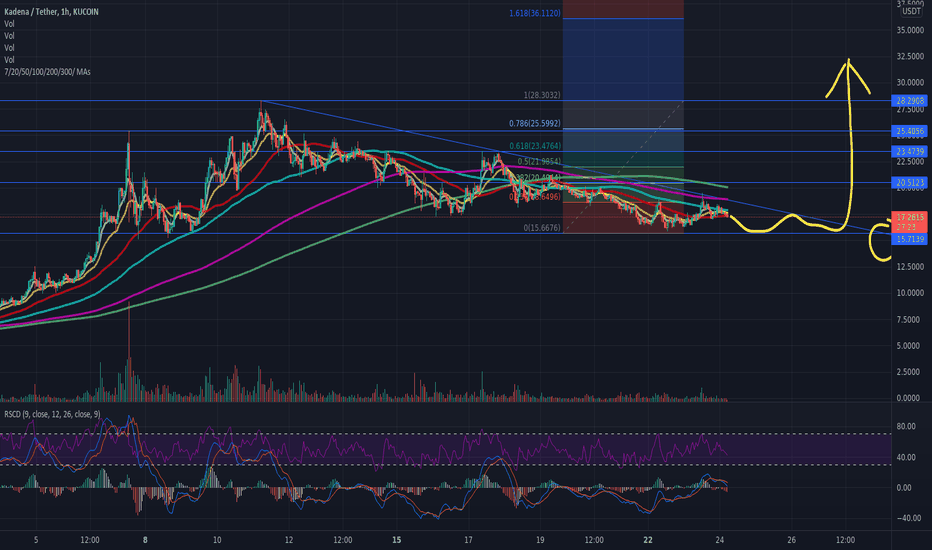The height and width of the screenshot is (550, 932).
Task: Click the 32.5000 price scale tick
Action: [910, 56]
